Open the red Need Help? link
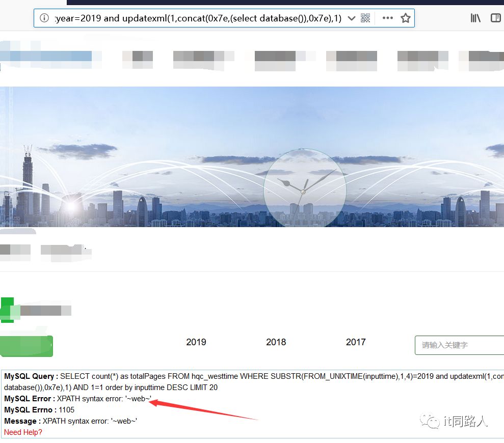Image resolution: width=504 pixels, height=443 pixels. click(23, 432)
